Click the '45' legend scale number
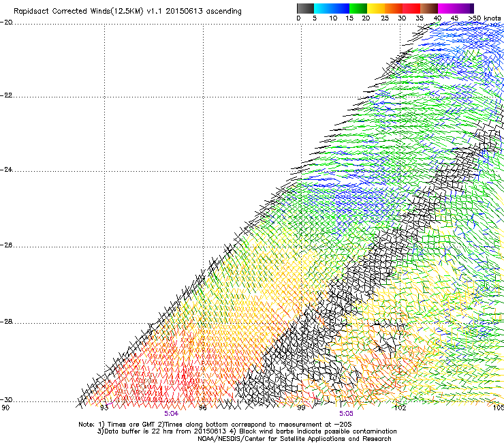The width and height of the screenshot is (504, 443). [x=454, y=18]
